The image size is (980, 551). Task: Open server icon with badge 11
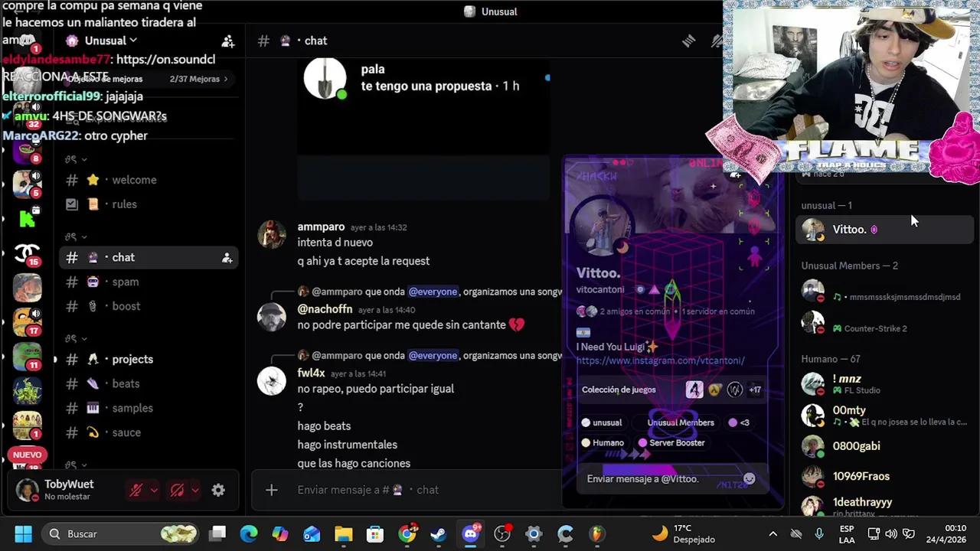(27, 356)
